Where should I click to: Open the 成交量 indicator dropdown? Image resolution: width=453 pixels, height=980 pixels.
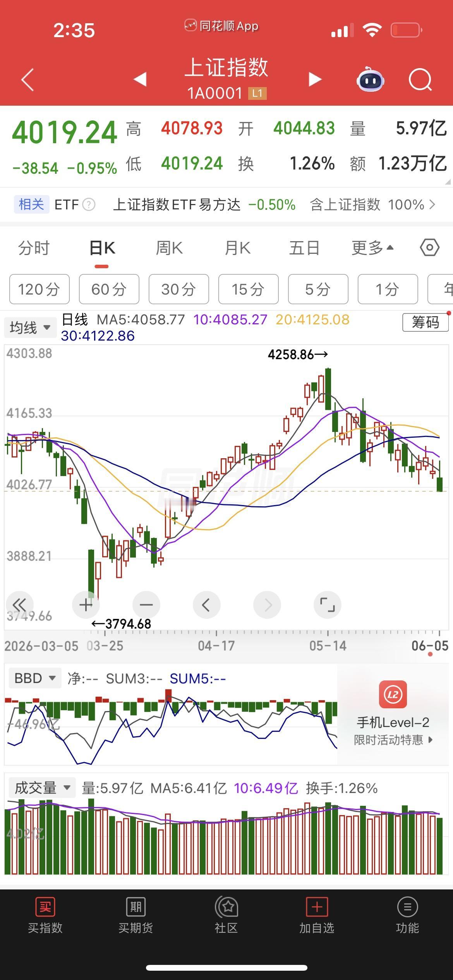pos(42,788)
